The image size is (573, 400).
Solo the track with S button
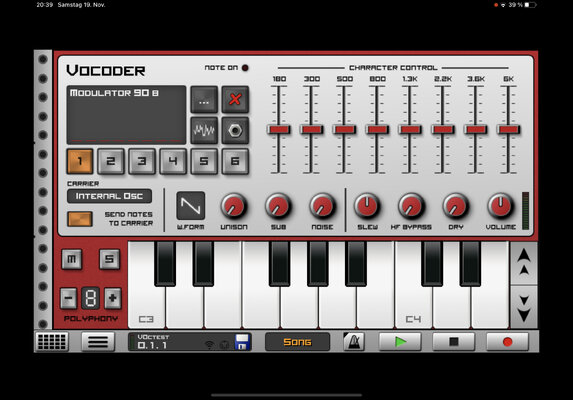(109, 259)
